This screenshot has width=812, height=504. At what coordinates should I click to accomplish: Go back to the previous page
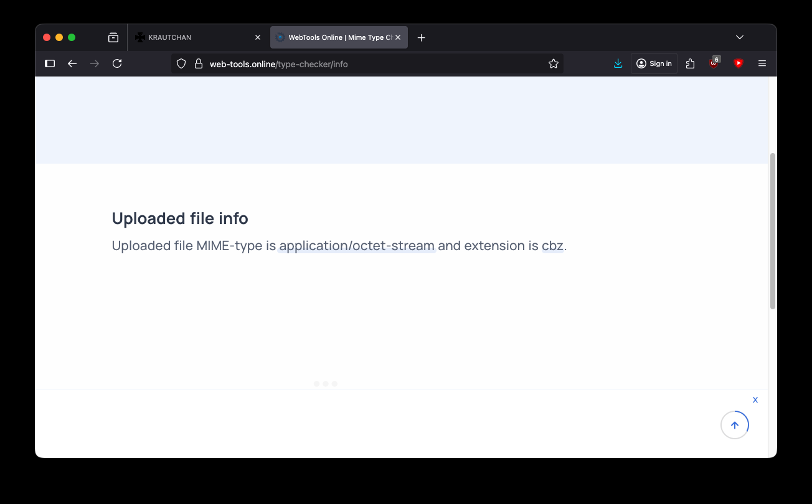[72, 63]
